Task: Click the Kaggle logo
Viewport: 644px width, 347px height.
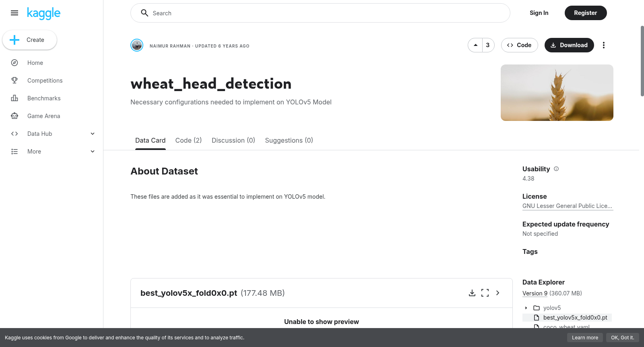Action: (43, 13)
